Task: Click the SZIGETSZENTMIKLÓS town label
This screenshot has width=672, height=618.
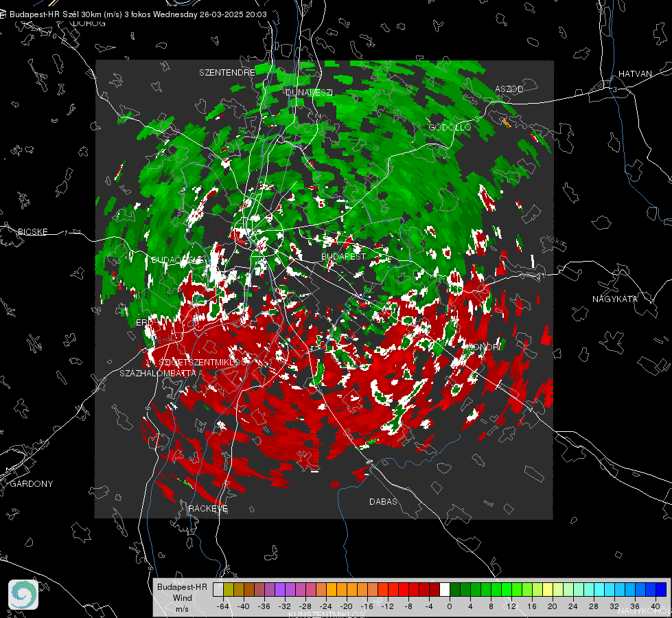Action: 202,363
